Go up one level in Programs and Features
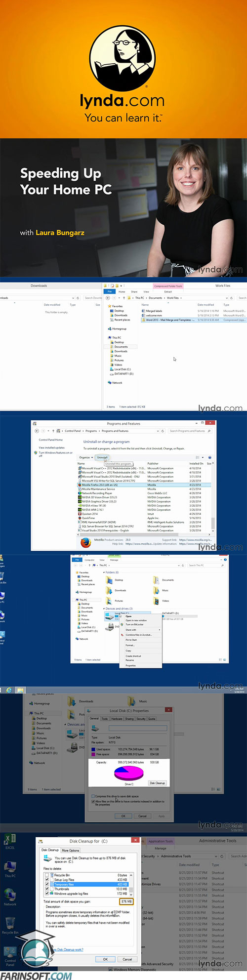247x980 pixels. click(53, 431)
